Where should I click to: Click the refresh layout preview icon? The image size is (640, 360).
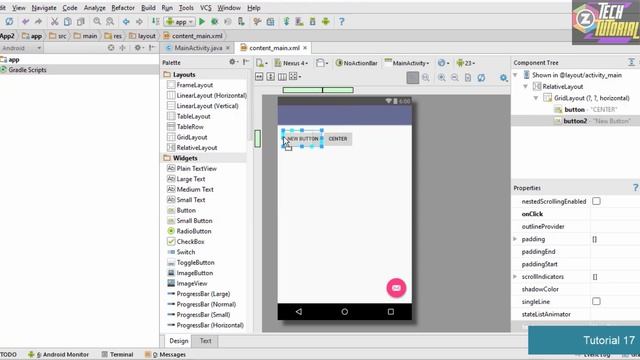point(482,78)
